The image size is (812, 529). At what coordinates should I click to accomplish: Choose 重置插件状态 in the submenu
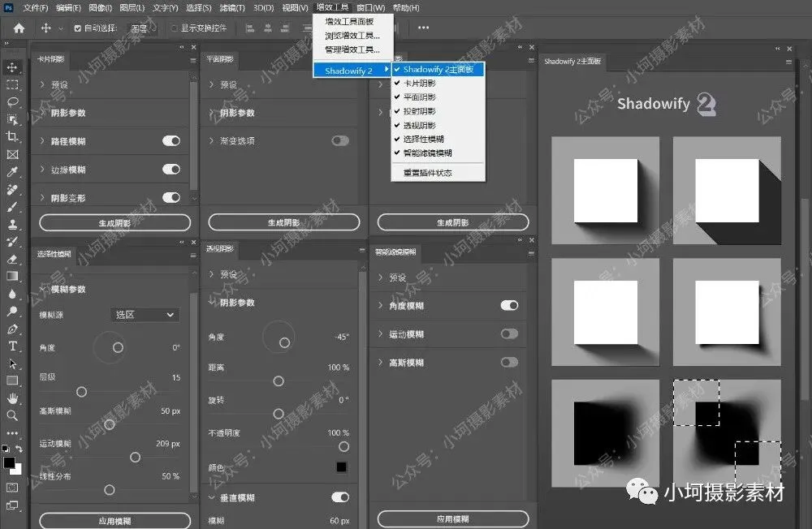[428, 173]
